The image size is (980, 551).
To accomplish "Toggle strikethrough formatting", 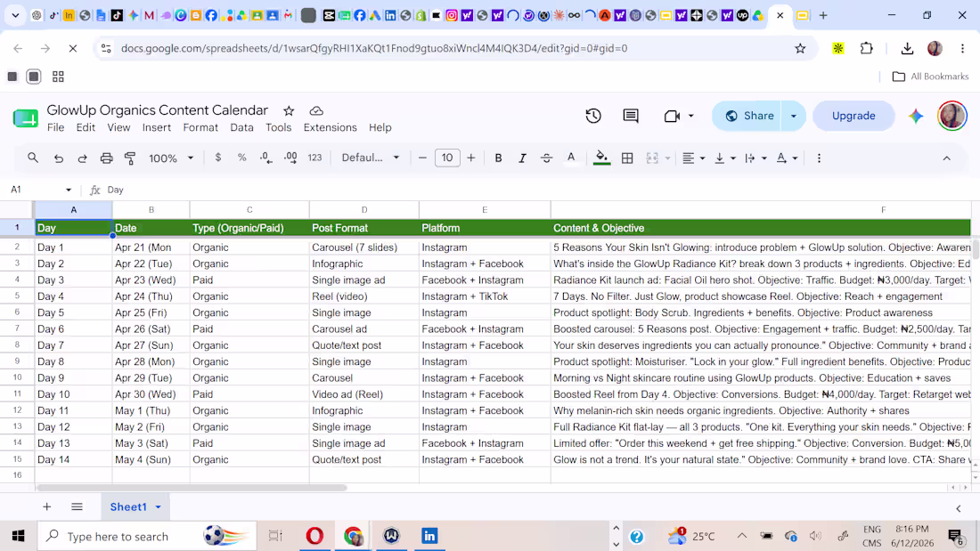I will (x=546, y=158).
